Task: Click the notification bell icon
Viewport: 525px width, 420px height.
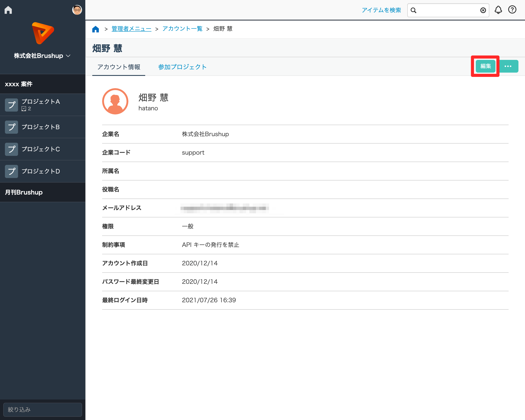Action: pos(498,10)
